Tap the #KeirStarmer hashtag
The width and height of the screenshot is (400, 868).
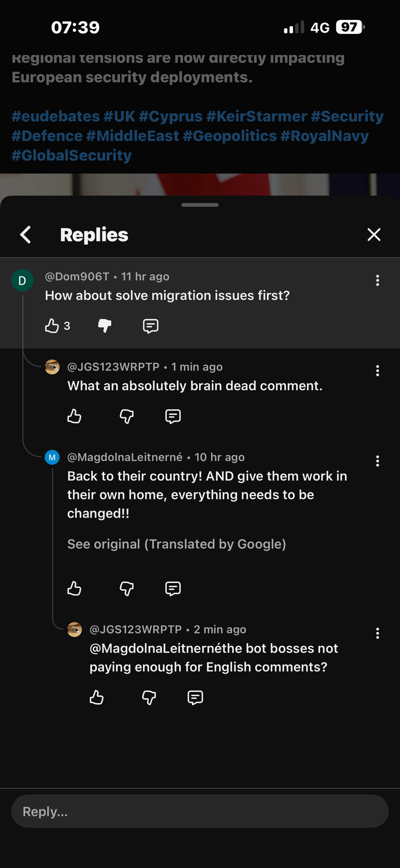[256, 116]
